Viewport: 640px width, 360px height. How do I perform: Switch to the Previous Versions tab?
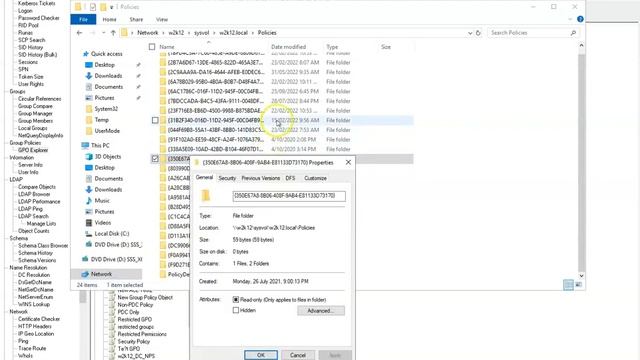[x=260, y=178]
